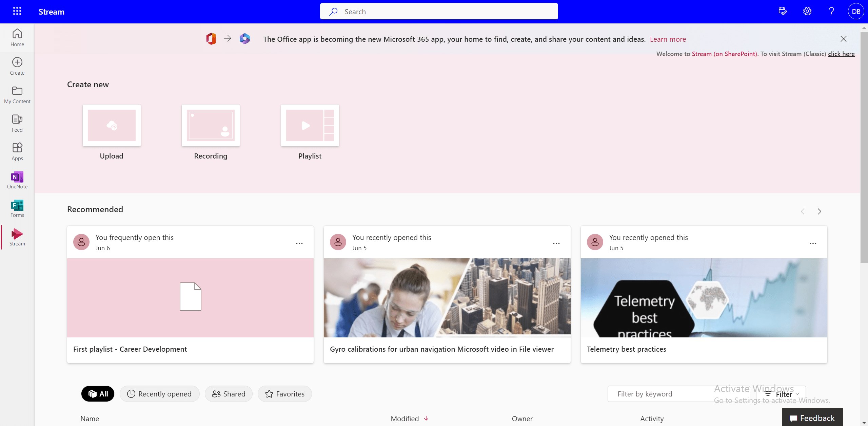Launch OneNote from the sidebar
This screenshot has height=426, width=868.
[17, 180]
